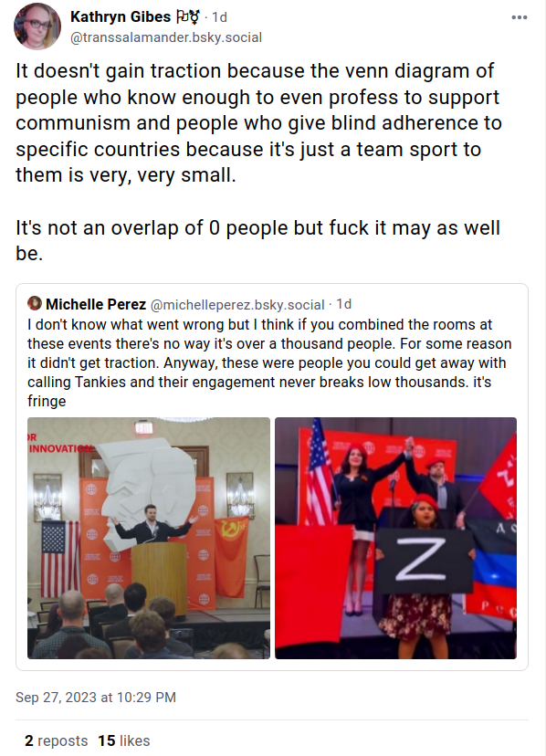Click the 'It's not an overlap' sentence

(x=257, y=241)
